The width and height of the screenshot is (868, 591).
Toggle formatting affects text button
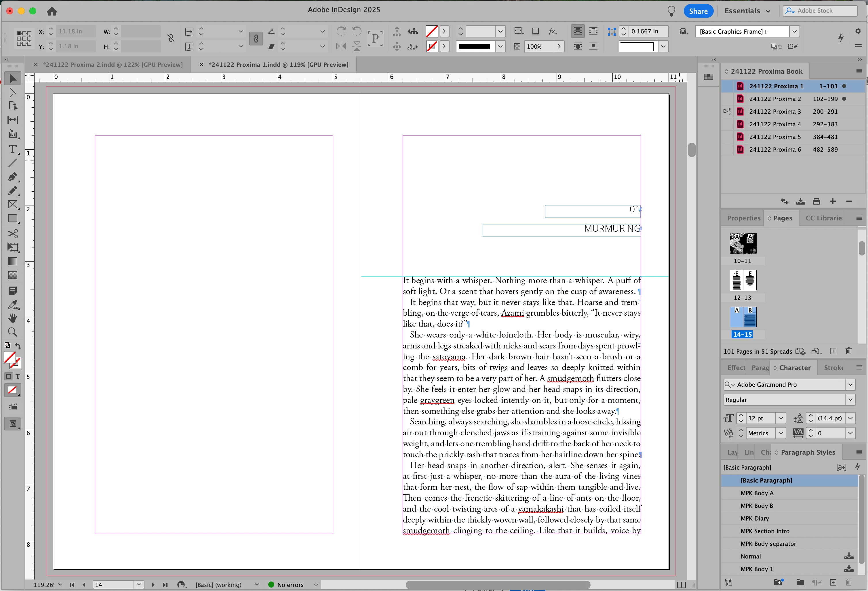pyautogui.click(x=18, y=376)
